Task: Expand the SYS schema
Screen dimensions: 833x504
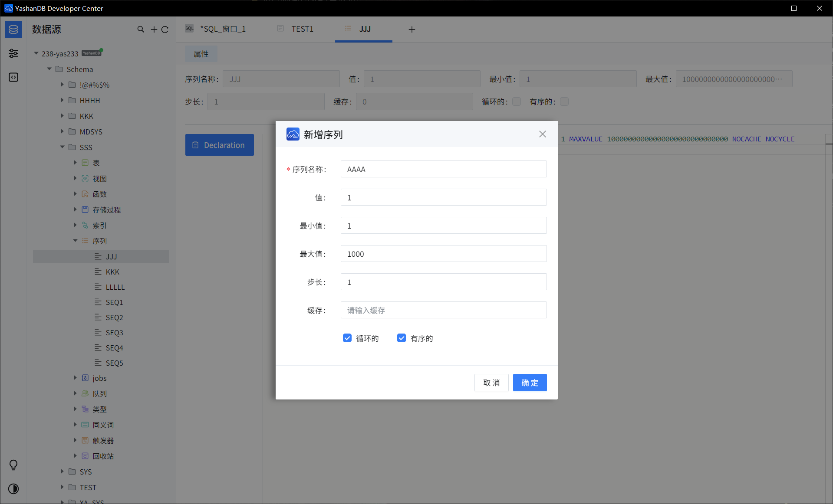Action: [x=62, y=471]
